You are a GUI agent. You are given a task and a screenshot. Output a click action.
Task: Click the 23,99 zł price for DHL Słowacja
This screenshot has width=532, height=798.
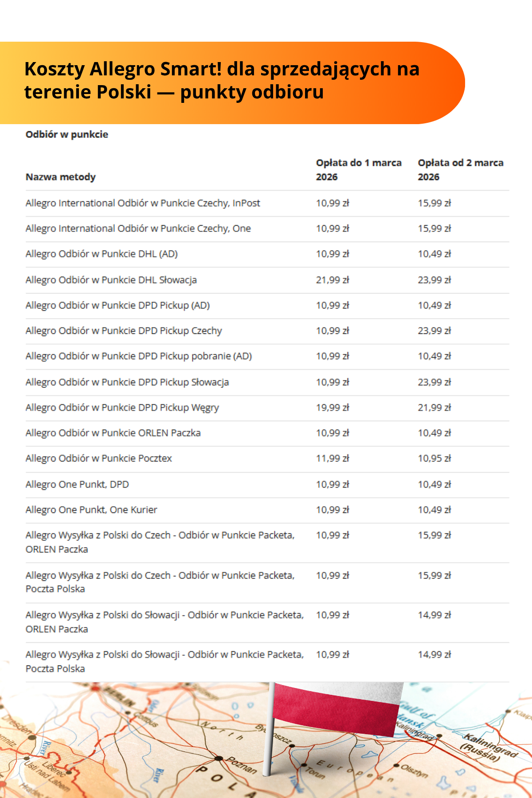click(x=434, y=280)
